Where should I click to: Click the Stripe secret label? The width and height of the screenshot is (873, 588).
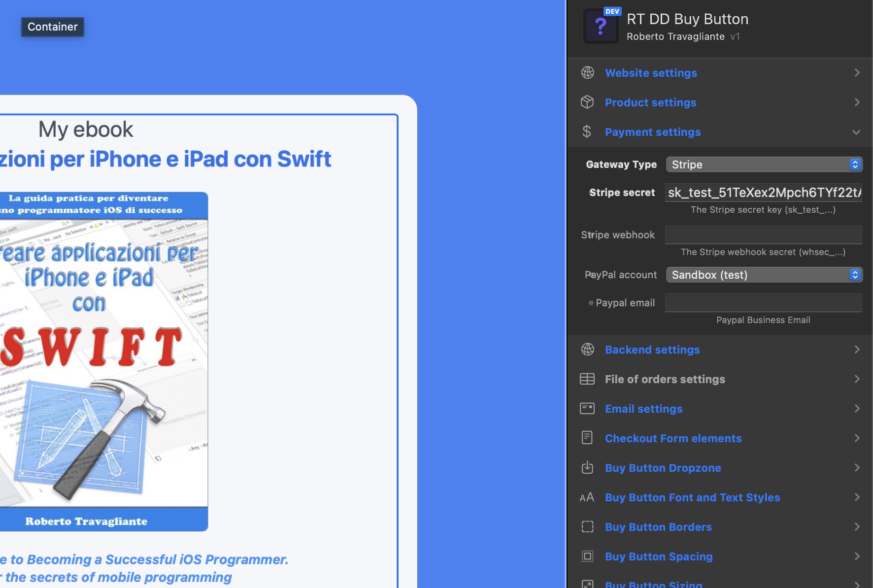(622, 193)
